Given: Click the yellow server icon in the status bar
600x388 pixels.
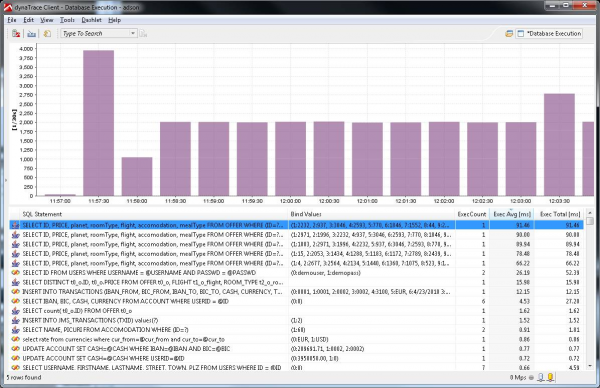Looking at the screenshot, I should pos(550,378).
